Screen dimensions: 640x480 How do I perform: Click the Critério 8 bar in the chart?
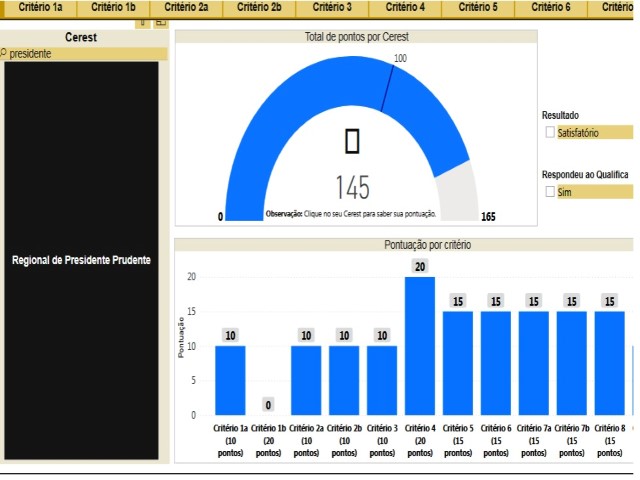tap(609, 363)
